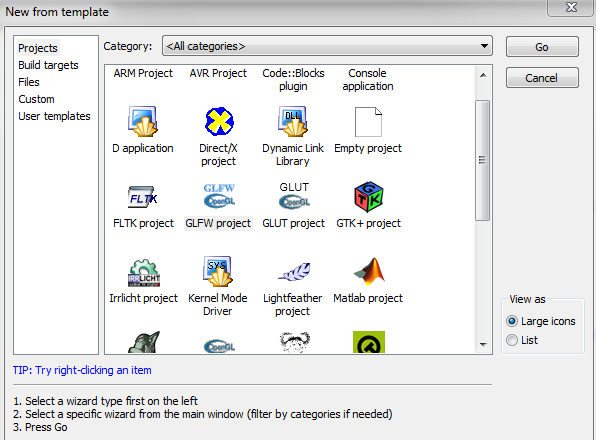Open User templates in left list
The height and width of the screenshot is (440, 596).
tap(54, 116)
